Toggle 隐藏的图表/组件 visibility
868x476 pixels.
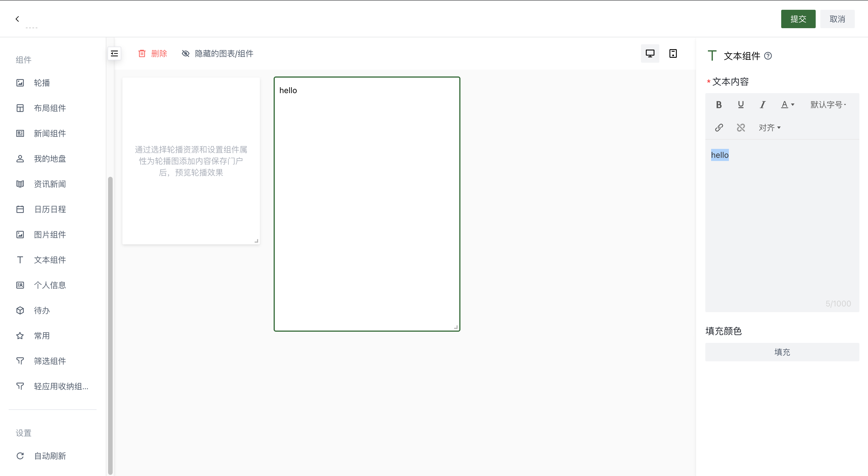[217, 53]
